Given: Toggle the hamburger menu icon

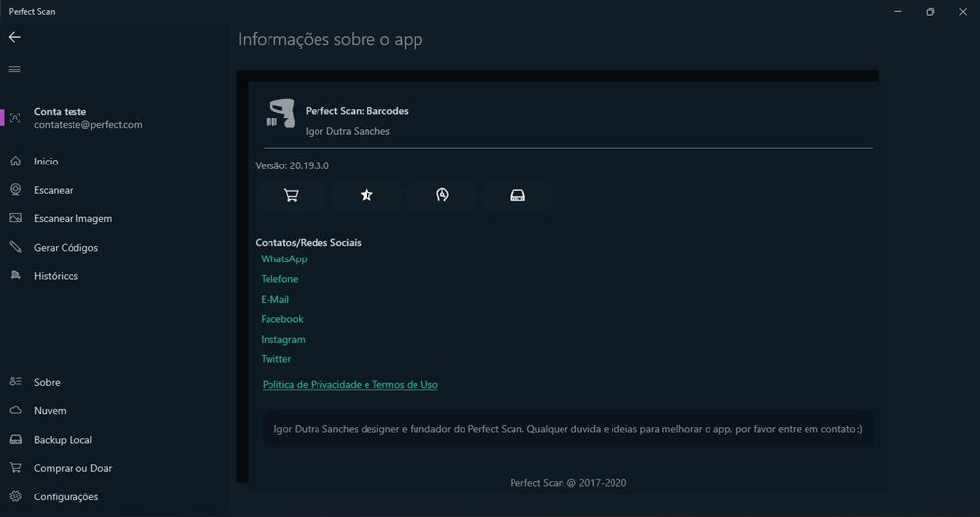Looking at the screenshot, I should point(15,69).
